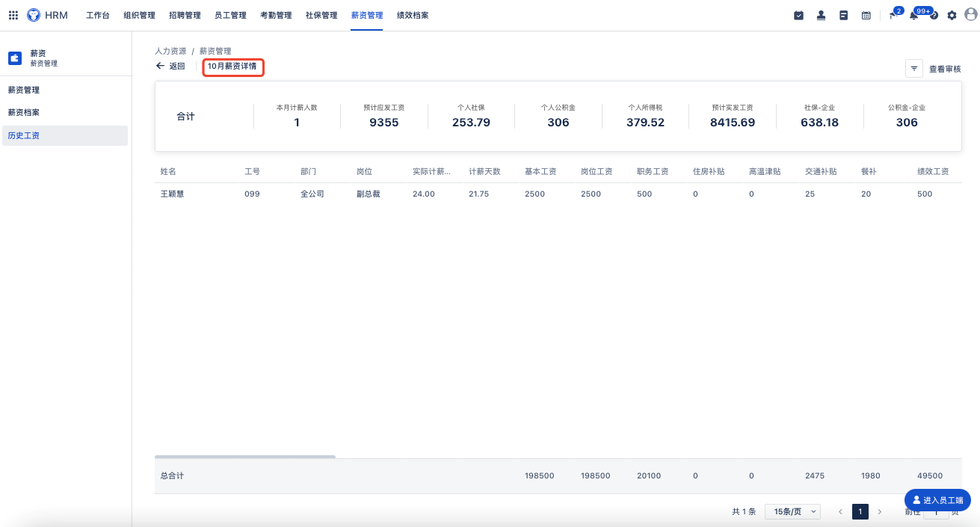
Task: Click employee name 王颖慧
Action: (173, 194)
